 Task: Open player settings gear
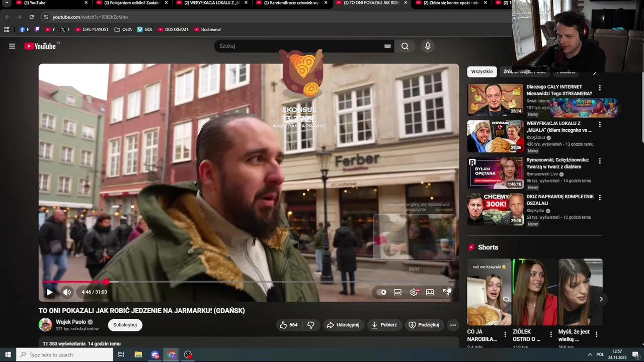coord(414,292)
